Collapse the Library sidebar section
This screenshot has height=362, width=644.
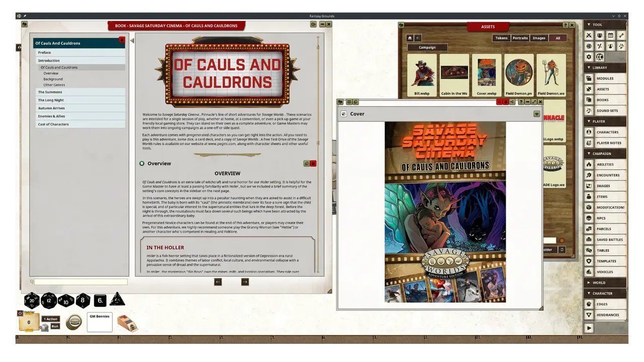coord(605,67)
